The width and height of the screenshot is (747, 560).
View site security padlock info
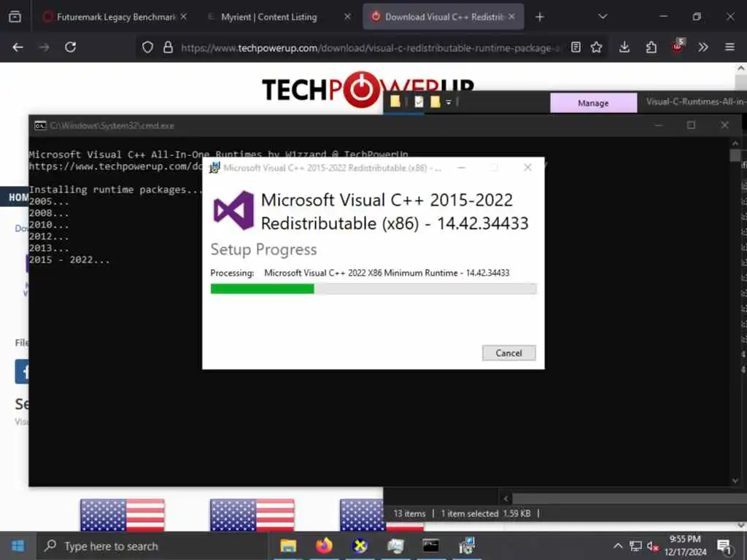[168, 47]
